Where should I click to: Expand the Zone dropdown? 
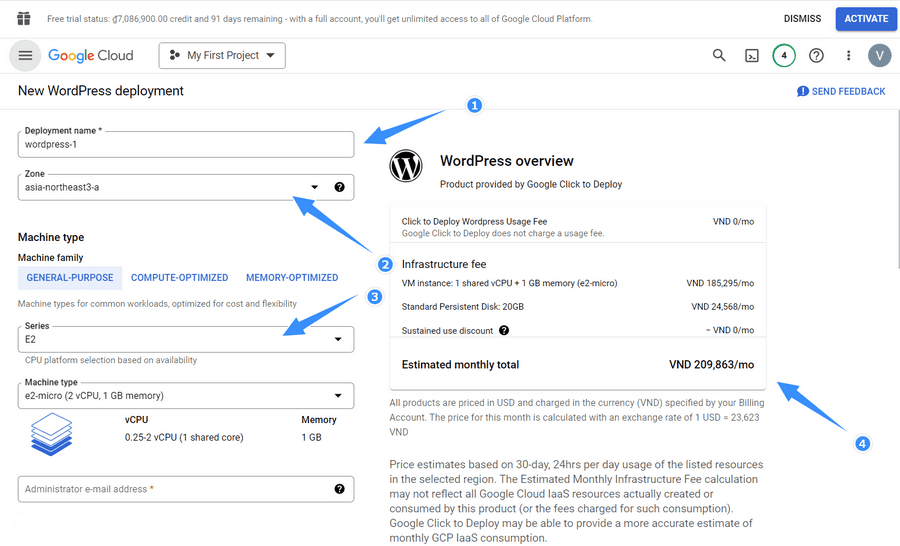315,187
